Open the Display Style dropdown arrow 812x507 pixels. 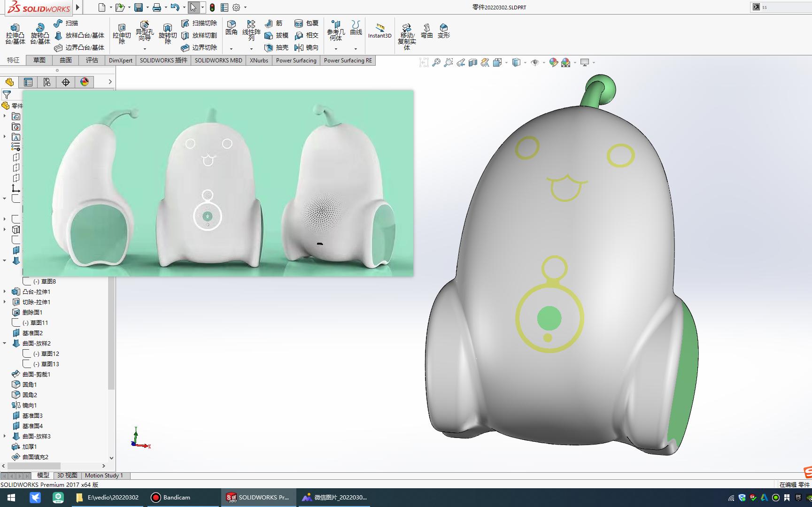(525, 62)
